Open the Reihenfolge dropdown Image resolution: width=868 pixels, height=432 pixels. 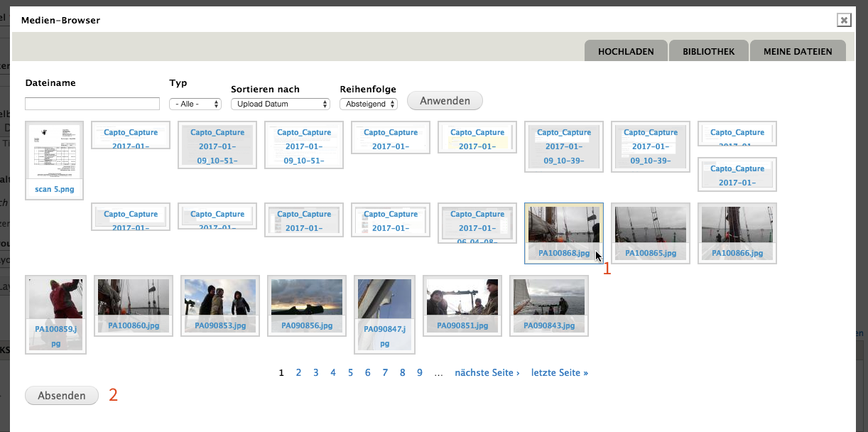[368, 104]
